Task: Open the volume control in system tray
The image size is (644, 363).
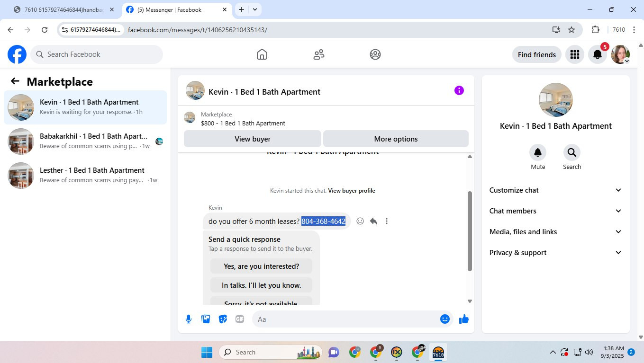Action: point(589,352)
